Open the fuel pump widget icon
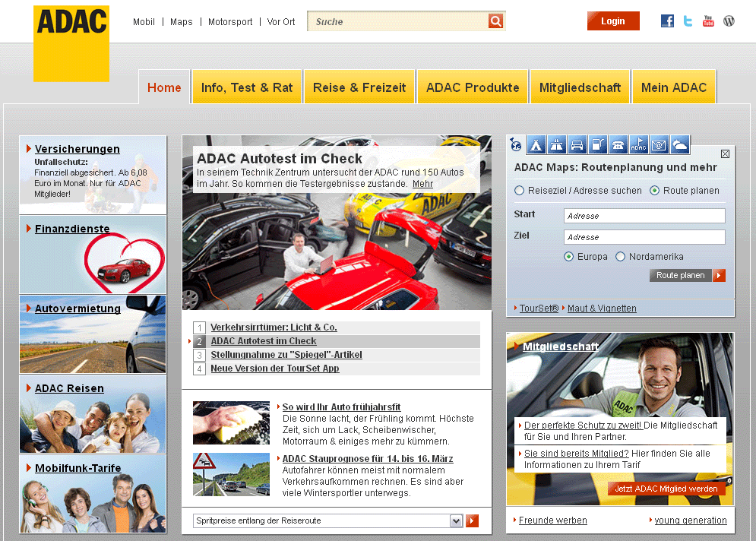The width and height of the screenshot is (756, 541). point(597,144)
